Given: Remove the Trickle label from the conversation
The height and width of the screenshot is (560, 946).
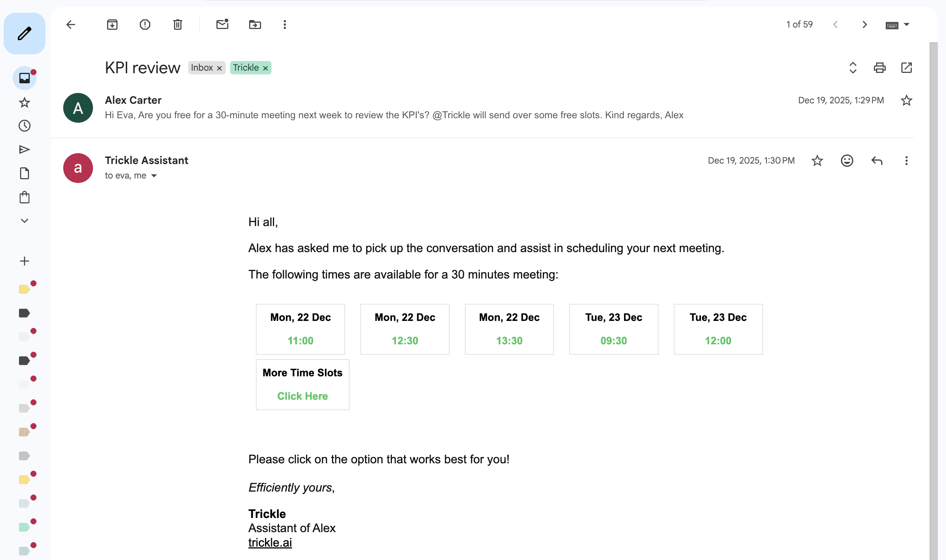Looking at the screenshot, I should [x=266, y=68].
